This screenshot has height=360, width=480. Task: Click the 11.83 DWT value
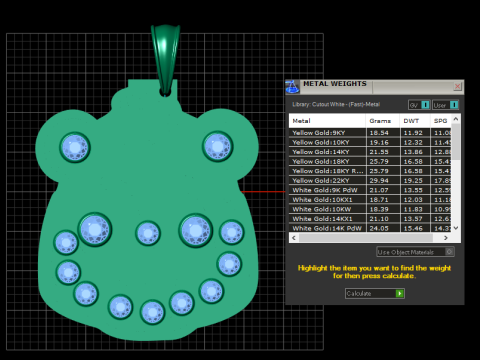[x=413, y=209]
